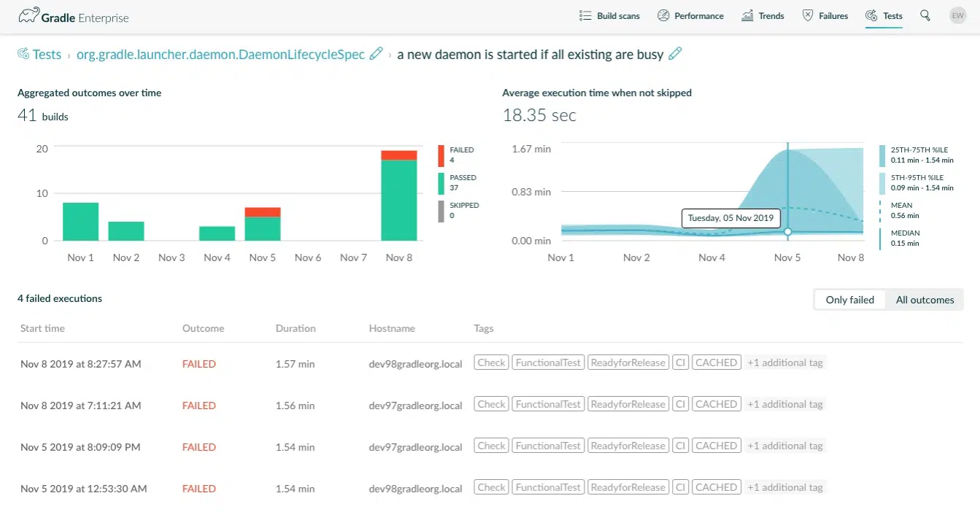Select the Performance section icon
This screenshot has width=980, height=512.
663,14
